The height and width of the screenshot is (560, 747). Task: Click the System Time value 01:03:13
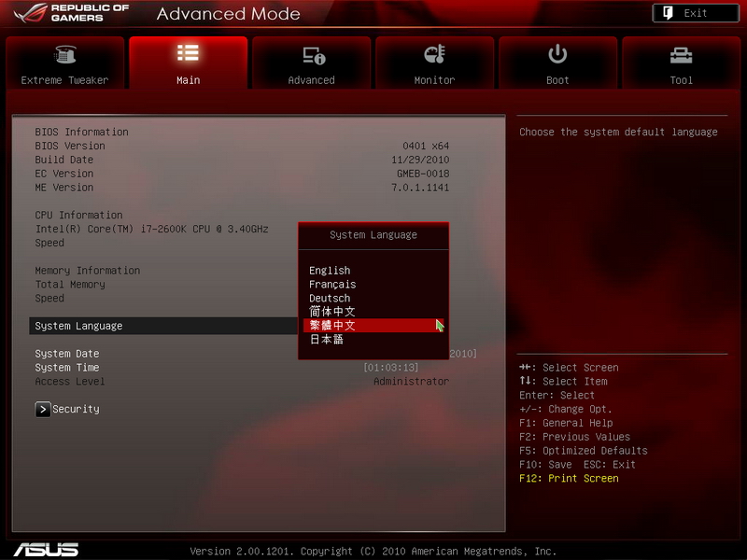coord(390,368)
